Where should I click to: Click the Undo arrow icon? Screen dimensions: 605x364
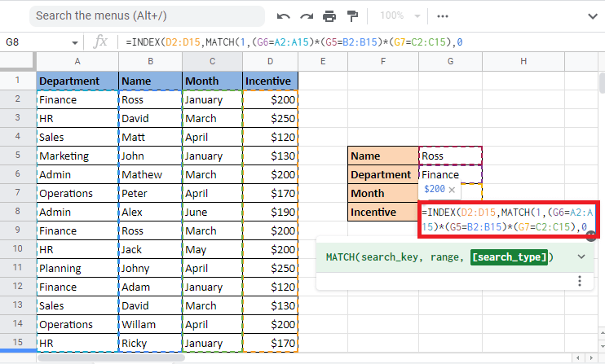pos(284,15)
